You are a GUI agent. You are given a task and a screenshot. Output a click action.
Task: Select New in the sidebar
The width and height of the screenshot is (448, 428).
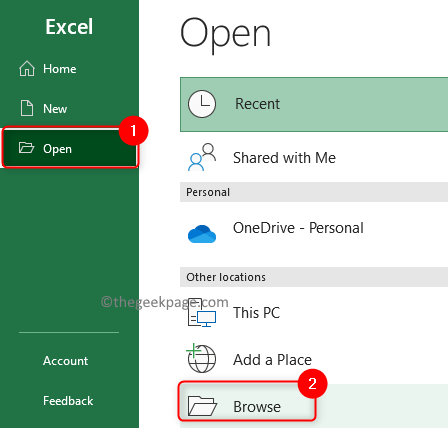tap(69, 108)
